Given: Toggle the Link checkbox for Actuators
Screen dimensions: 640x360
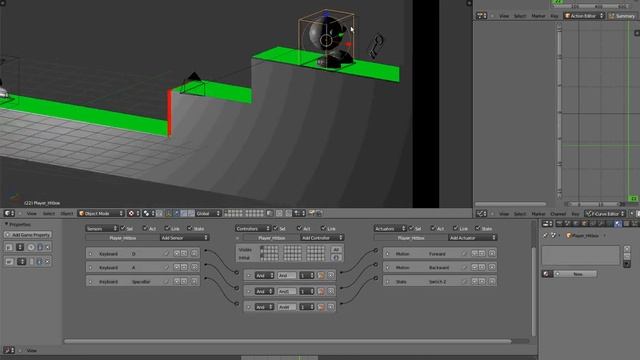Looking at the screenshot, I should coord(456,228).
